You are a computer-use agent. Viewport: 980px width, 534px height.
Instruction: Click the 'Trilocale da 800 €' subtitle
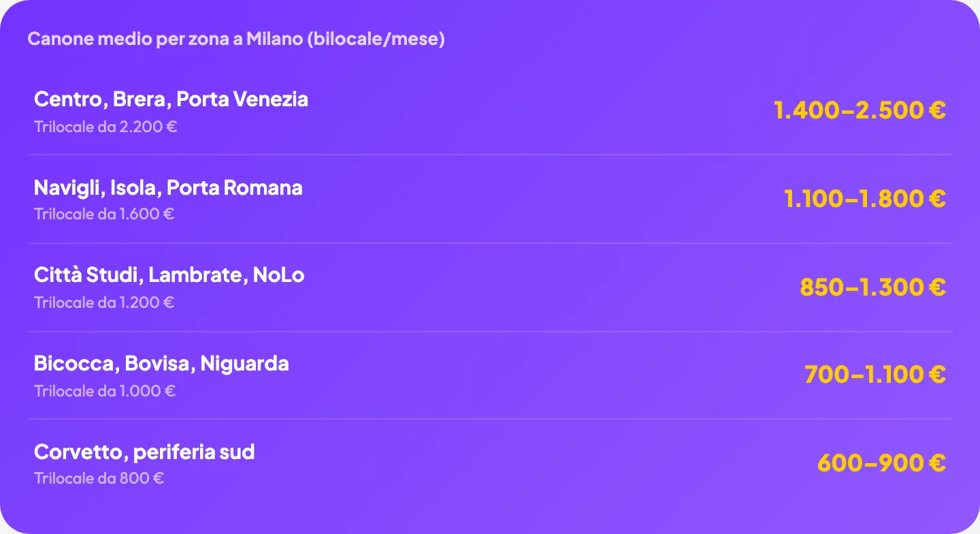tap(99, 478)
